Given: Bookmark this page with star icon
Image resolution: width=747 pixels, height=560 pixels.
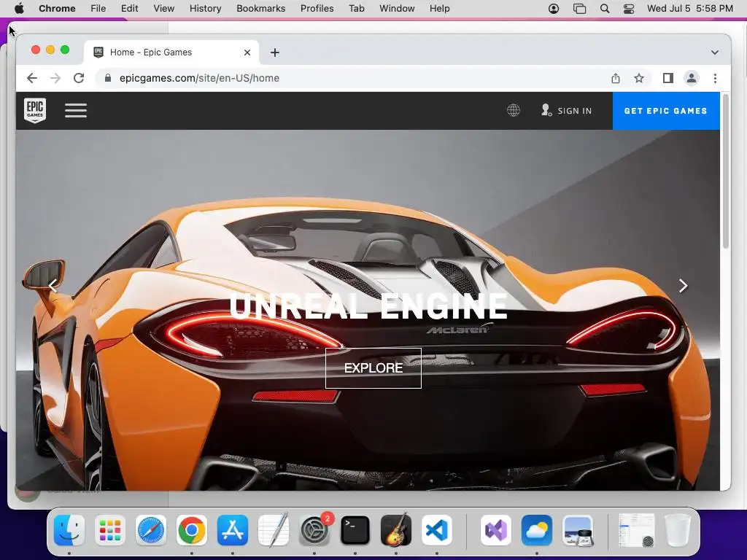Looking at the screenshot, I should [x=639, y=78].
